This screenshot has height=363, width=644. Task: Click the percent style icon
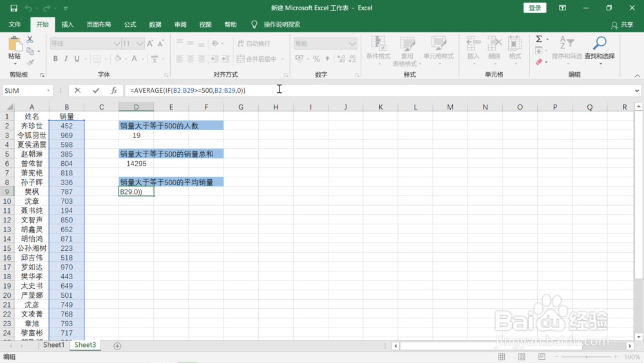[316, 59]
